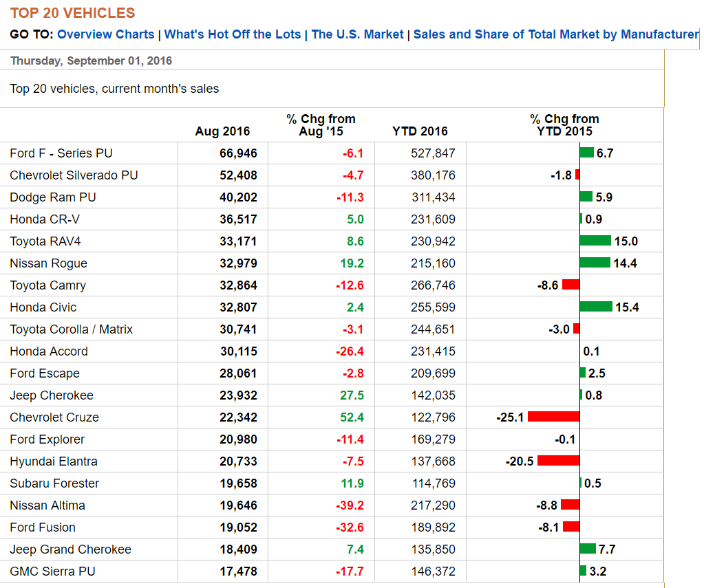Click Toyota Corolla / Matrix vehicle name
The image size is (704, 588).
pyautogui.click(x=72, y=329)
